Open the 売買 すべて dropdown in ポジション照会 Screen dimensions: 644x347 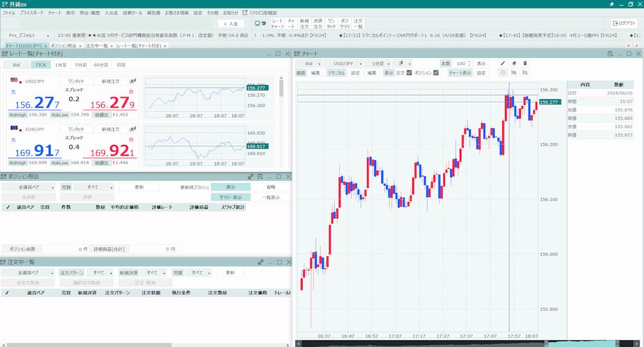tap(94, 187)
